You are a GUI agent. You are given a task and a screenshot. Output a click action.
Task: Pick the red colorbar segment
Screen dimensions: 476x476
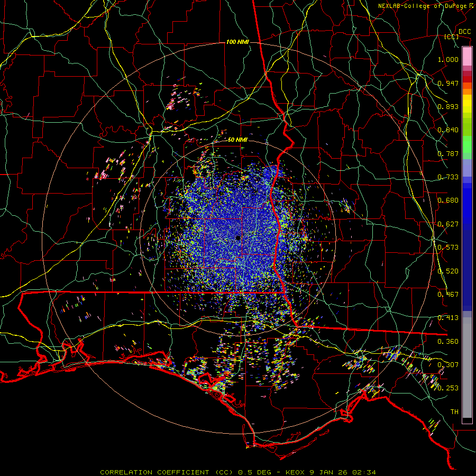click(x=467, y=79)
